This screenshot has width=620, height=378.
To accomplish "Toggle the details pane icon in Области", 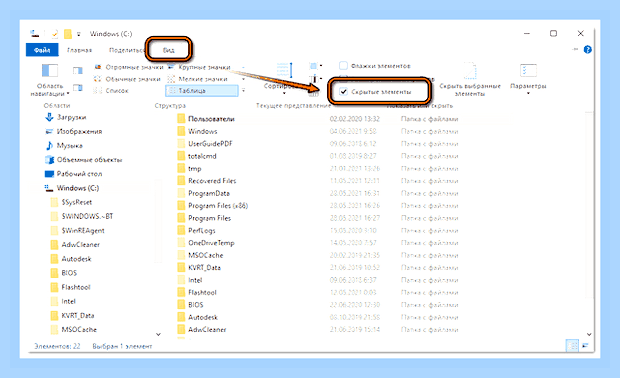I will click(78, 88).
